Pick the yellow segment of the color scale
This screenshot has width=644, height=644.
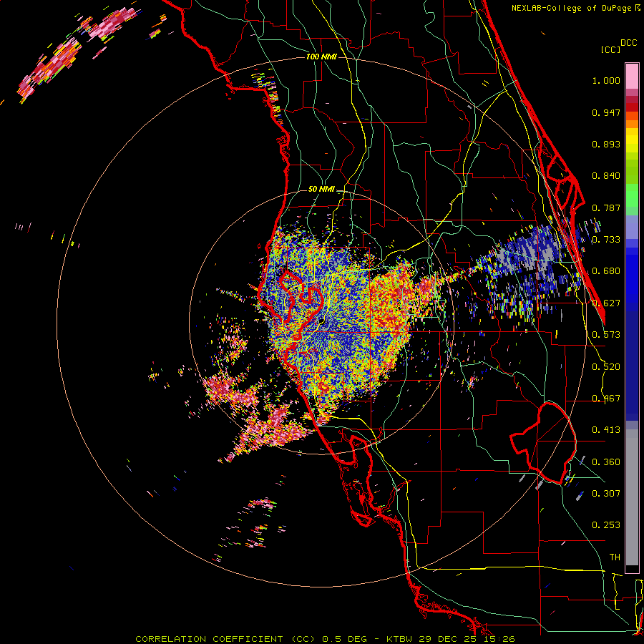(x=632, y=140)
